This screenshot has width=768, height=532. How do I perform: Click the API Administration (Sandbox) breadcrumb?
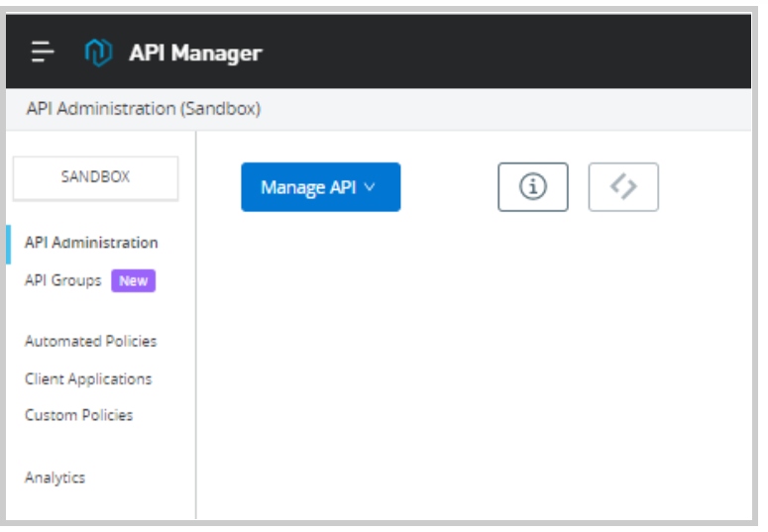pyautogui.click(x=143, y=109)
